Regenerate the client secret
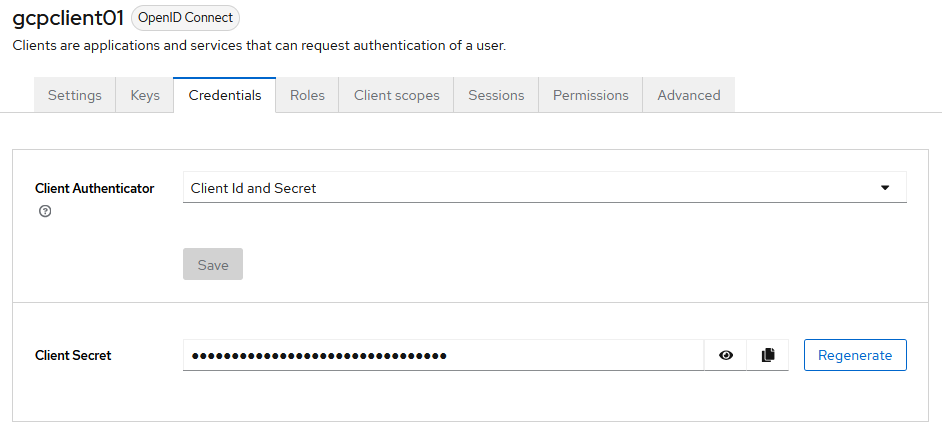The width and height of the screenshot is (942, 433). 855,355
